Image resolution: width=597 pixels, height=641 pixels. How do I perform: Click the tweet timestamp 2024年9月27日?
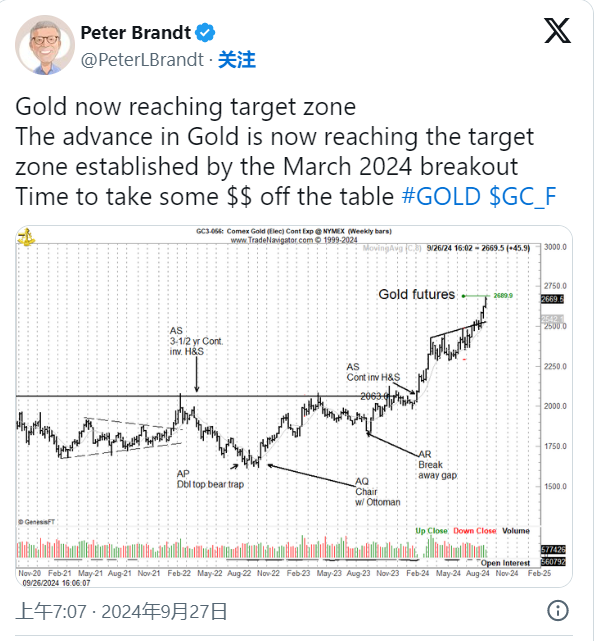[x=164, y=612]
